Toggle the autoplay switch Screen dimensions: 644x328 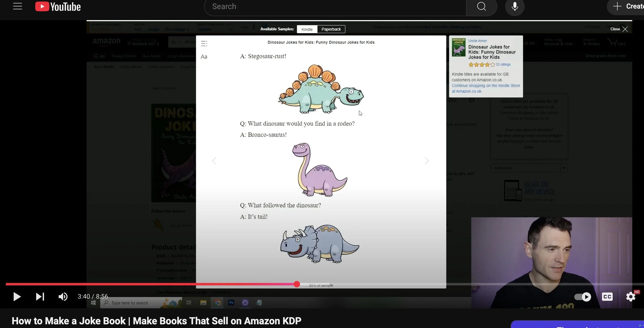click(x=583, y=297)
